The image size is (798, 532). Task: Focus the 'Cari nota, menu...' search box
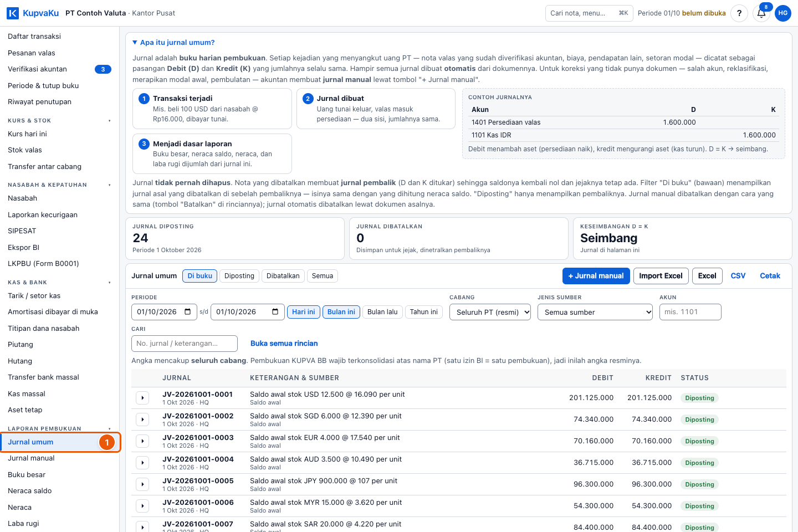click(x=589, y=13)
